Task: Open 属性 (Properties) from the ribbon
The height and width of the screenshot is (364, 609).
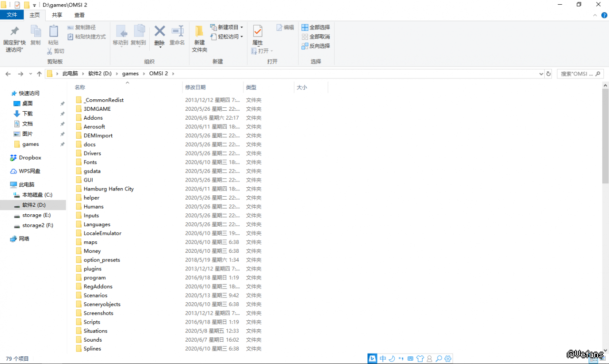Action: 258,36
